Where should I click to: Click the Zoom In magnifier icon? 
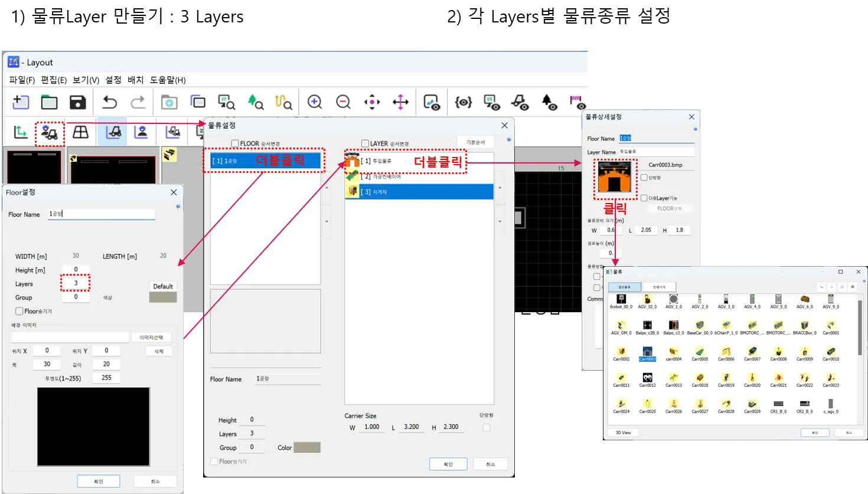click(315, 102)
